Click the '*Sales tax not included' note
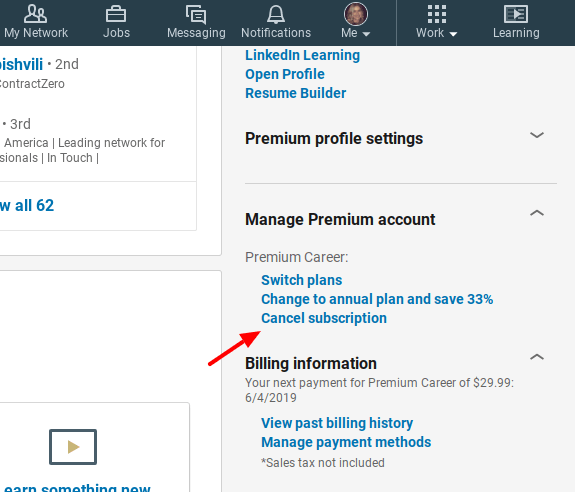Image resolution: width=575 pixels, height=492 pixels. pyautogui.click(x=323, y=463)
